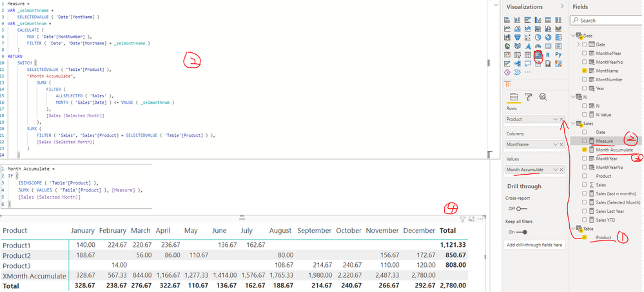The image size is (644, 292).
Task: Open Get more visuals ellipsis
Action: point(528,72)
